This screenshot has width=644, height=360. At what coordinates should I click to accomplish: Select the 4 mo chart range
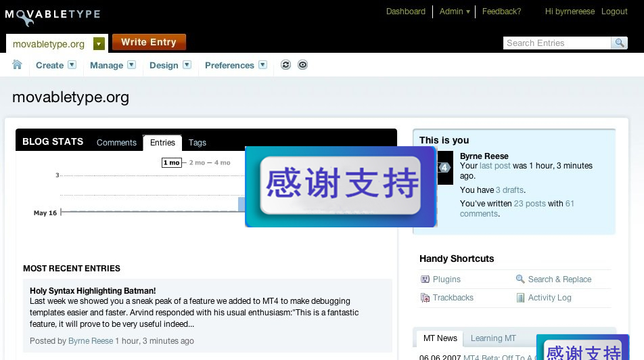(222, 162)
